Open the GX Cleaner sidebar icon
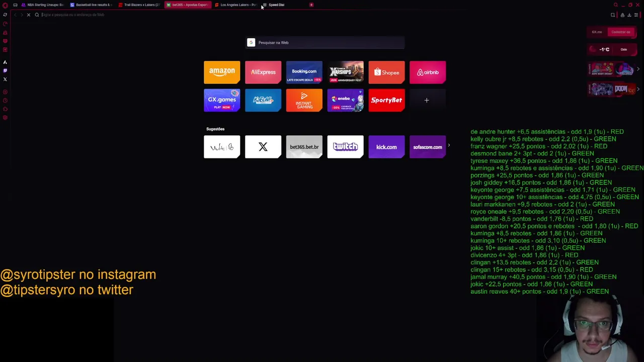The image size is (644, 362). coord(5,32)
